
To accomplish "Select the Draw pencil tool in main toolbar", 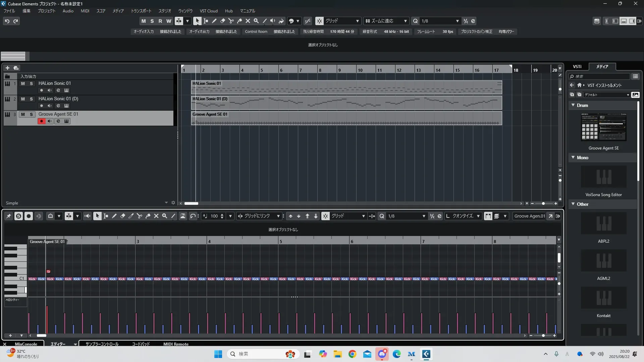I will pos(214,21).
